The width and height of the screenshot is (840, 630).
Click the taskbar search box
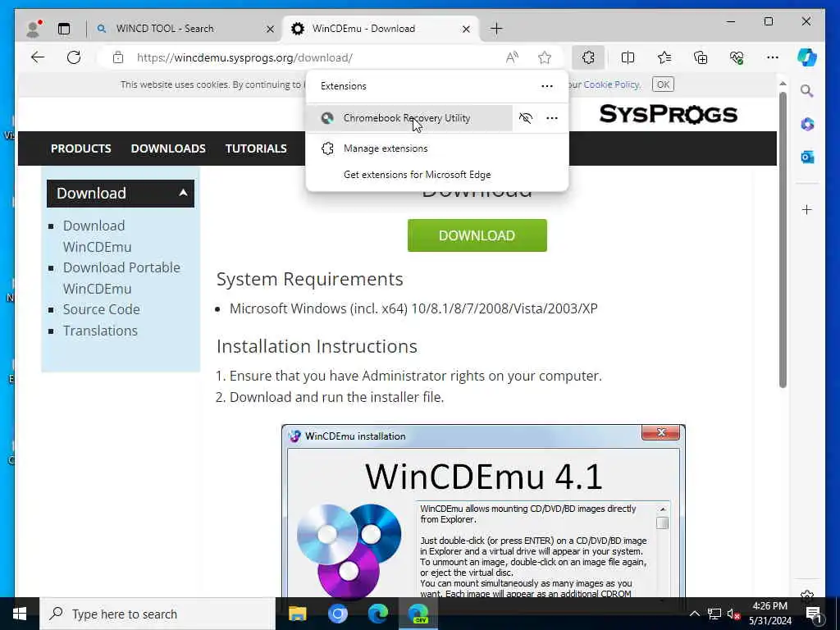(x=157, y=614)
